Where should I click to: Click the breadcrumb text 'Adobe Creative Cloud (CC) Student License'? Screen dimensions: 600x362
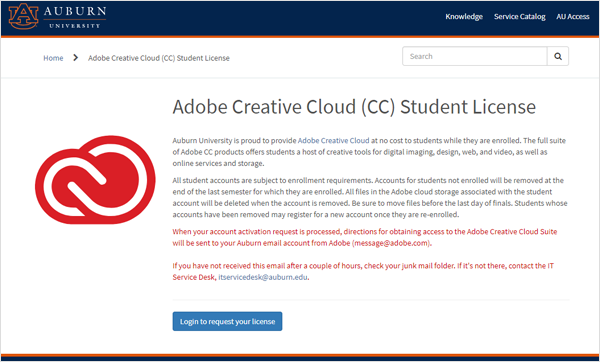(159, 58)
